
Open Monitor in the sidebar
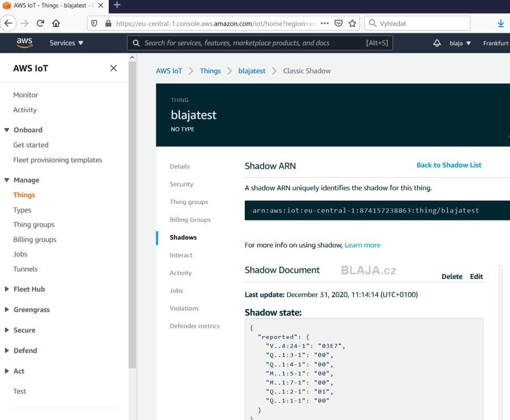click(25, 95)
